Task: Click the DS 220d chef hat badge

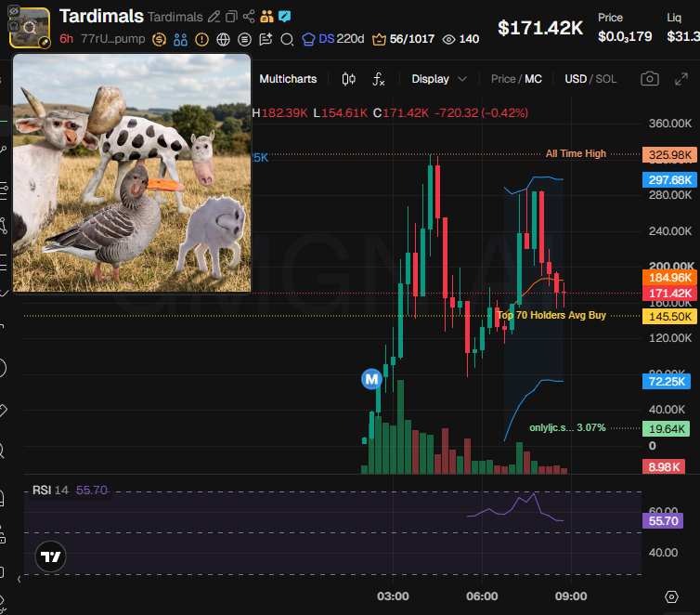Action: pos(333,39)
